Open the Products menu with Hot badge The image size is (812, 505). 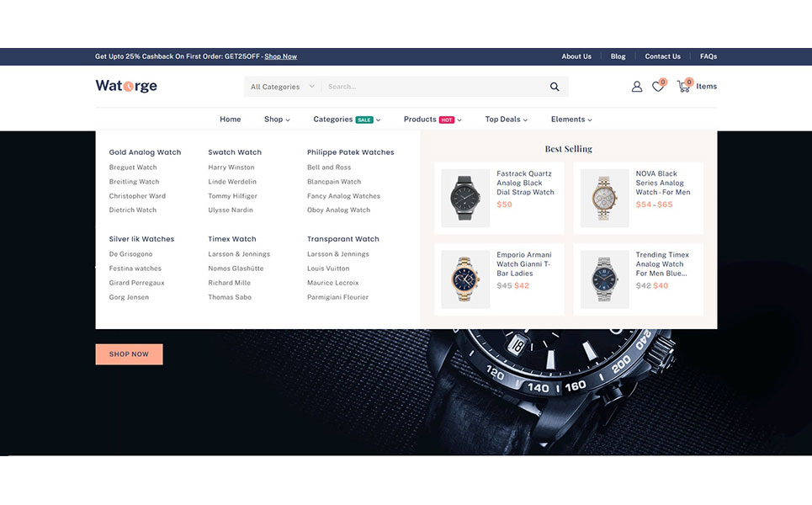[433, 120]
